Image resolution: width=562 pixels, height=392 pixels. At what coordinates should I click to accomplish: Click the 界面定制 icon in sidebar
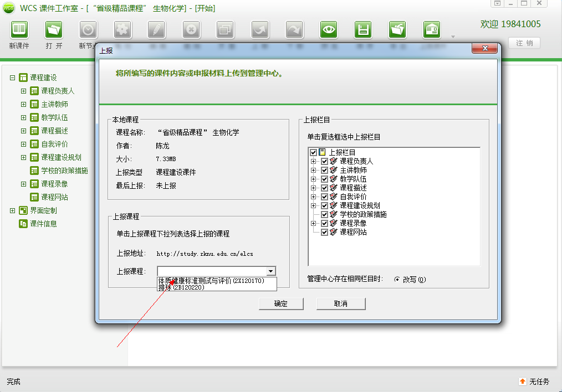tap(23, 210)
